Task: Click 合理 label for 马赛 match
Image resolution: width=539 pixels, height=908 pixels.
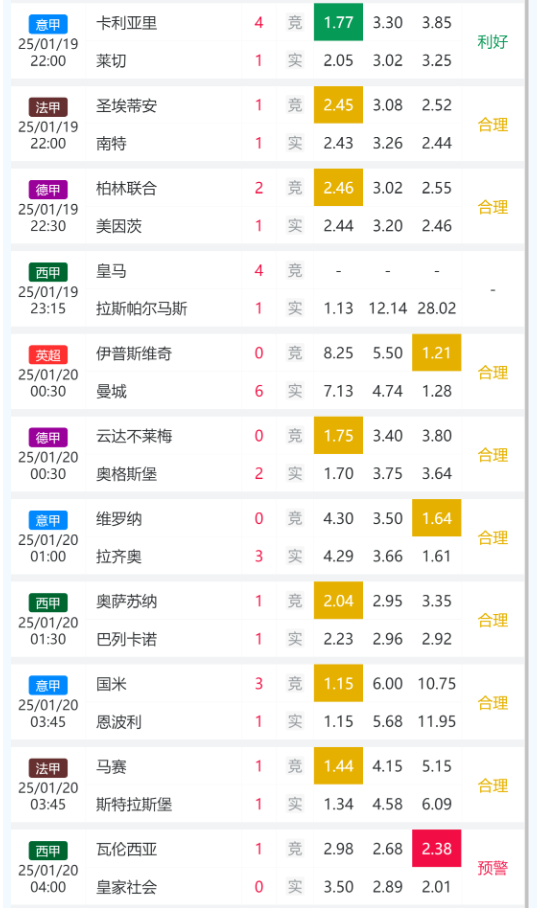Action: (492, 785)
